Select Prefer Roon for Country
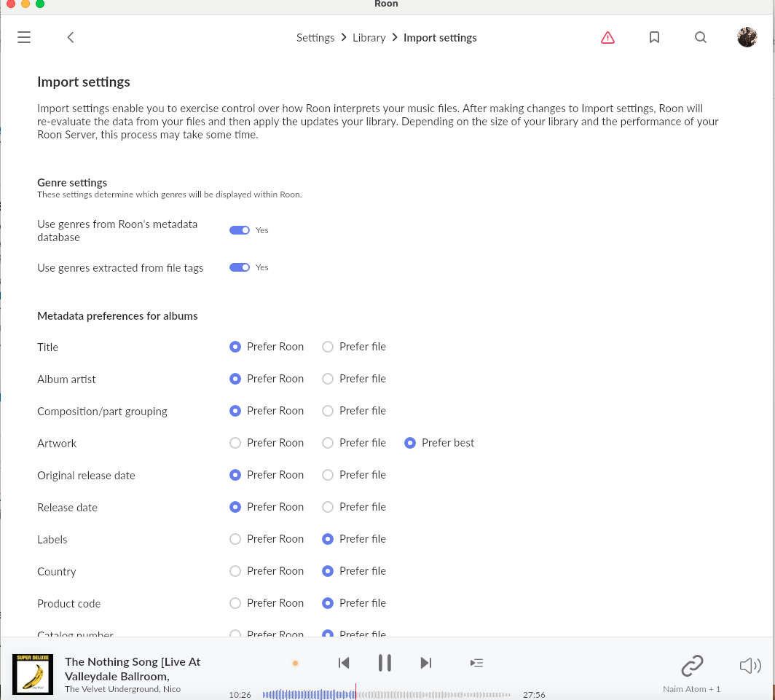 pyautogui.click(x=235, y=571)
